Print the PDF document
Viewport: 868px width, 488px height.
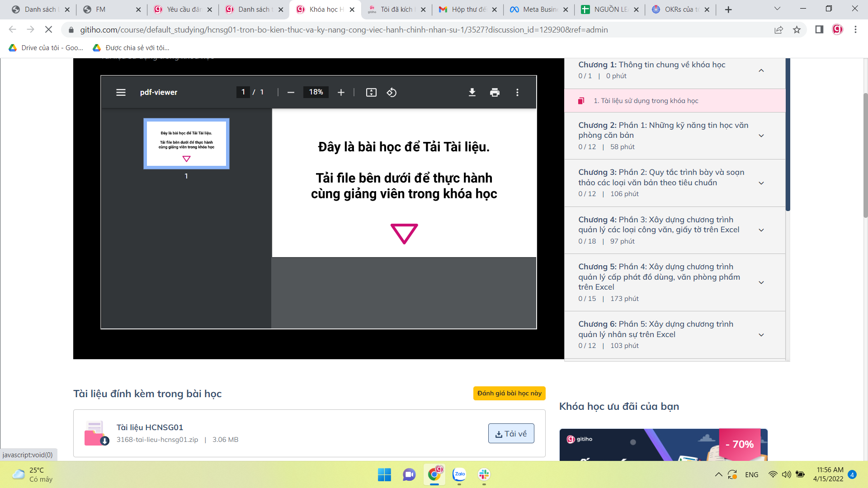[x=495, y=92]
